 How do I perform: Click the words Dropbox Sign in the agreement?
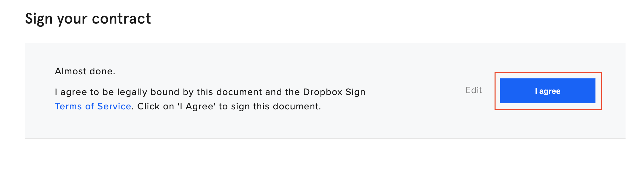click(334, 92)
